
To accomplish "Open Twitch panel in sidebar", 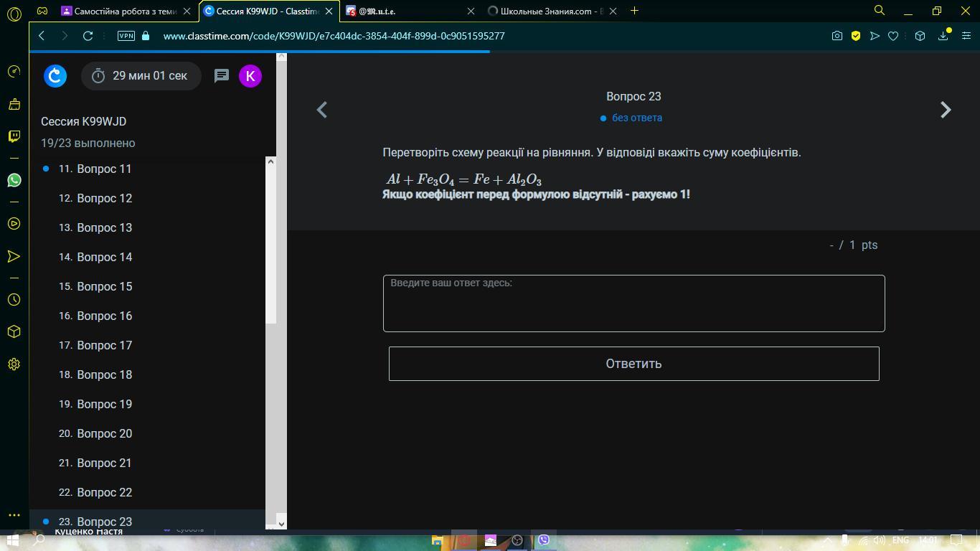I will pyautogui.click(x=14, y=136).
